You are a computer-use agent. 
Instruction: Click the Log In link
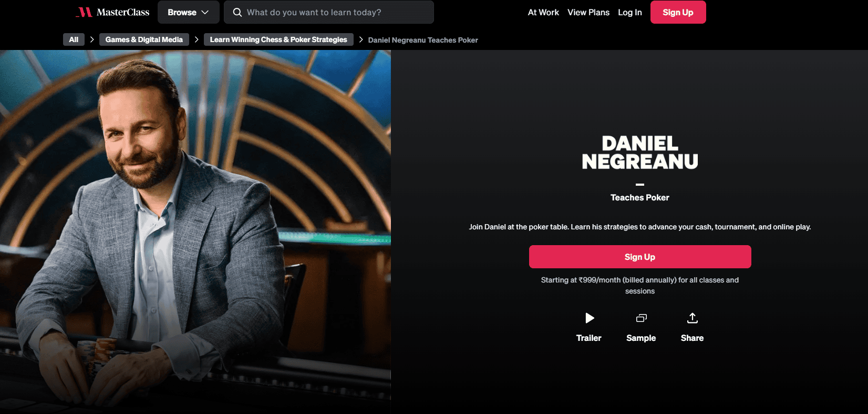[630, 12]
